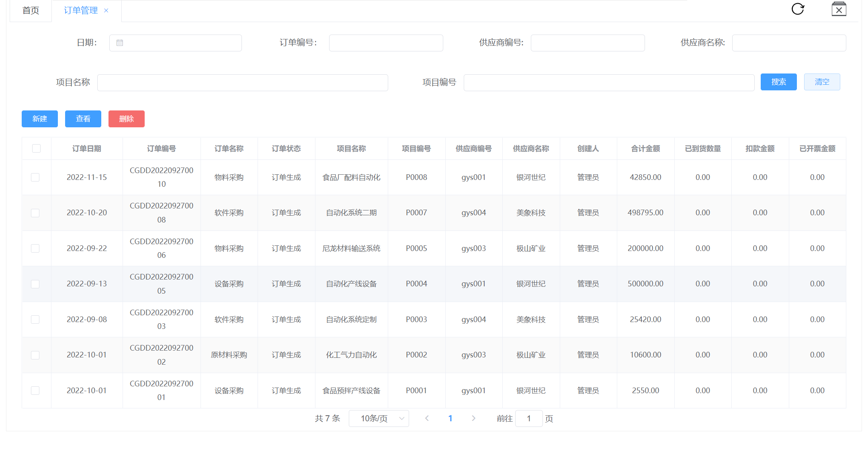Go to previous page arrow
This screenshot has height=449, width=868.
pos(427,418)
